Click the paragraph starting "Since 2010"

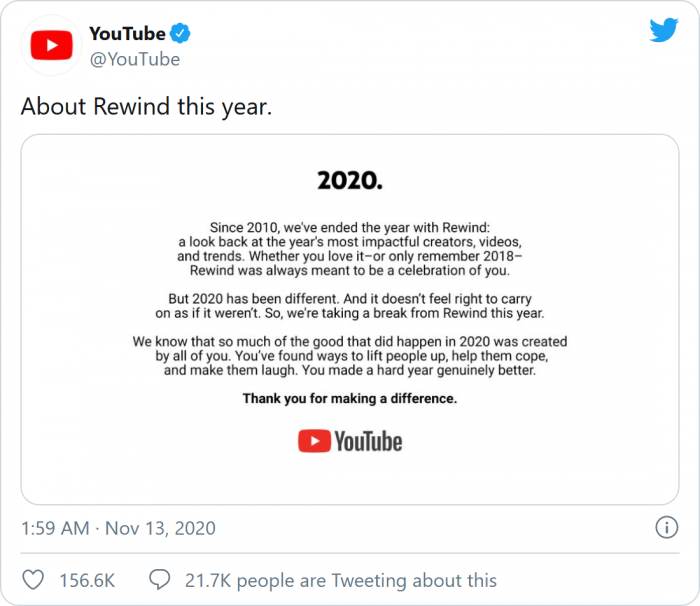tap(350, 248)
